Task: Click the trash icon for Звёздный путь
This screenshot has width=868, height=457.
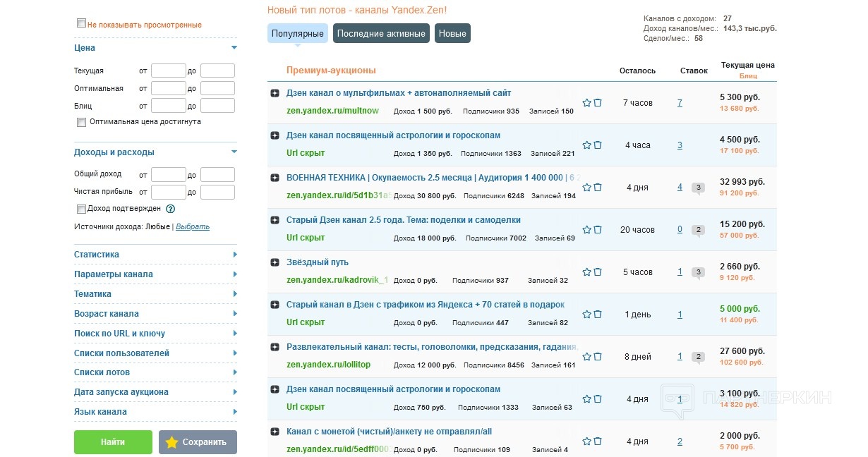Action: [x=598, y=272]
